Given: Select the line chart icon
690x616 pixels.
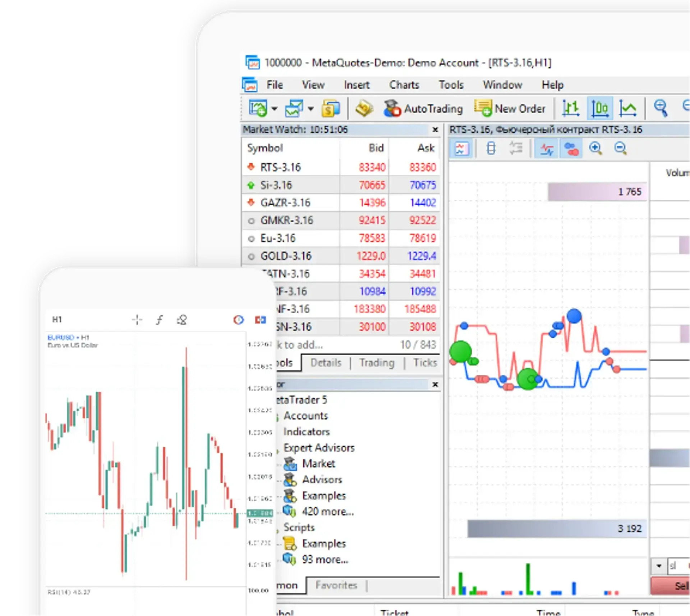Looking at the screenshot, I should [627, 108].
